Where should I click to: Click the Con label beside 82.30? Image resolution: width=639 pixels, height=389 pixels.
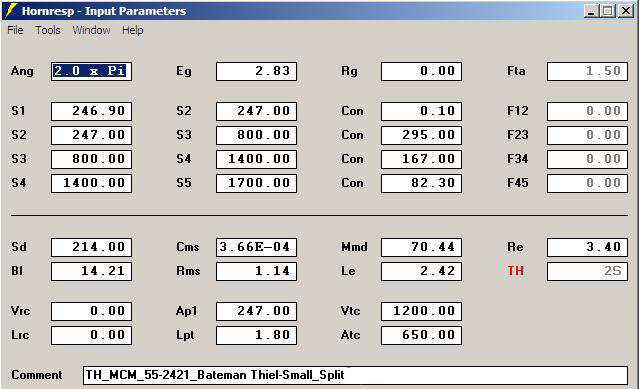tap(352, 183)
